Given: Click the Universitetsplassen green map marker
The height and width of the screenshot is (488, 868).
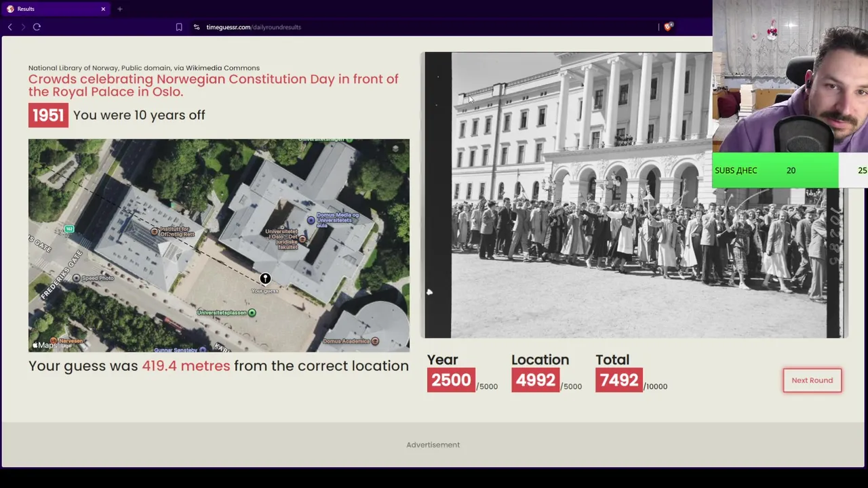Looking at the screenshot, I should pos(252,312).
